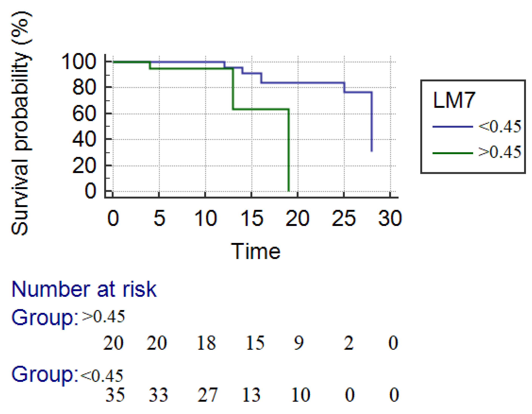Viewport: 532px width, 414px height.
Task: Click the 'Number at risk' heading
Action: pyautogui.click(x=84, y=289)
